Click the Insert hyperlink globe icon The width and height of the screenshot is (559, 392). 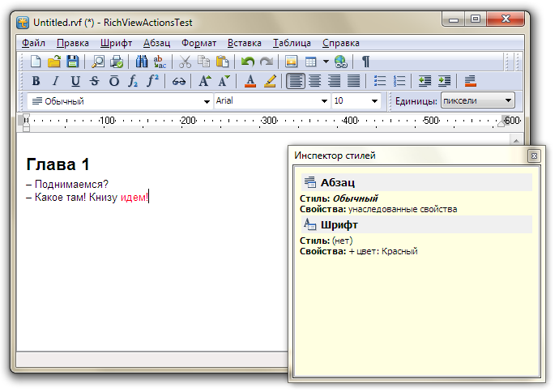point(341,62)
